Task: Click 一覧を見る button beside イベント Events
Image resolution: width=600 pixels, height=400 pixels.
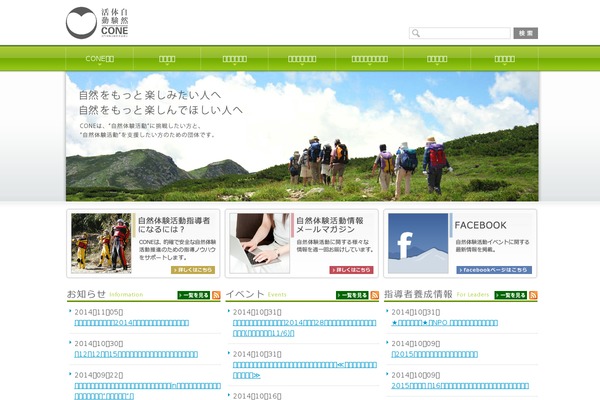Action: (352, 295)
